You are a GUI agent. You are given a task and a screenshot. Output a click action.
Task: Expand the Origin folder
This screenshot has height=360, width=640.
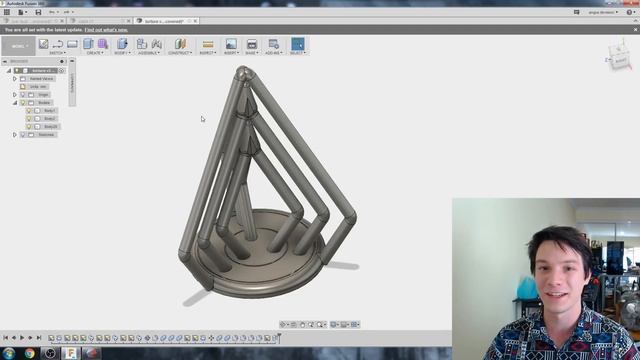[x=15, y=95]
